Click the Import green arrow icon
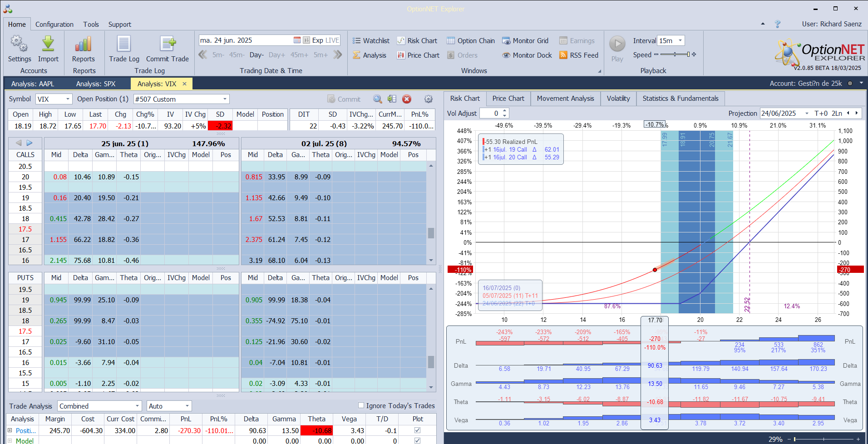 [48, 44]
